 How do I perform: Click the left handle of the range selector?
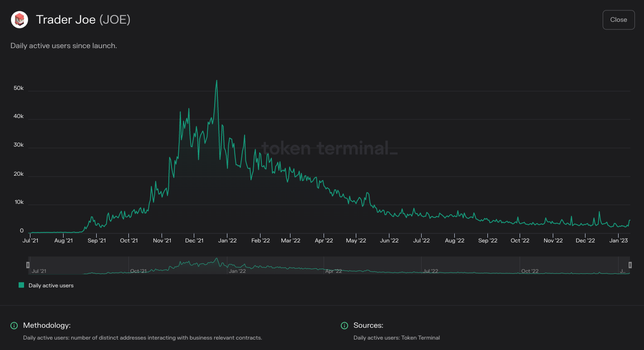[28, 265]
